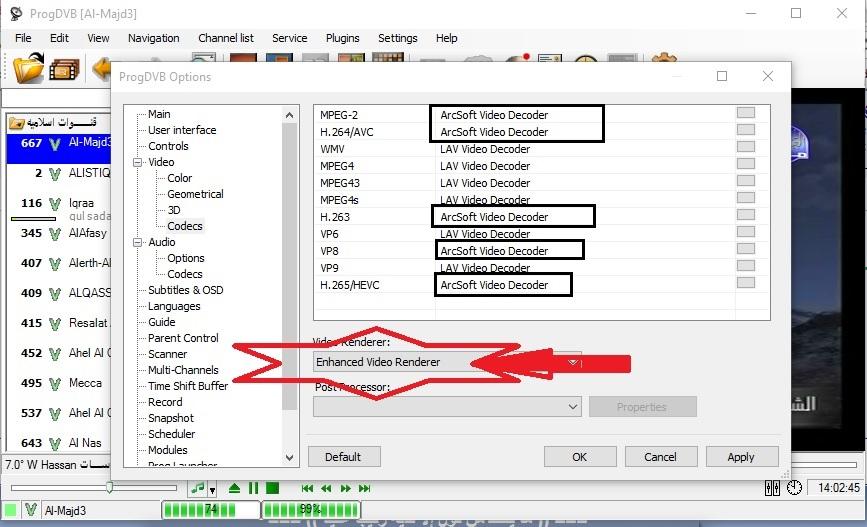Confirm options with the OK button
Screen dimensions: 867x527
[579, 457]
